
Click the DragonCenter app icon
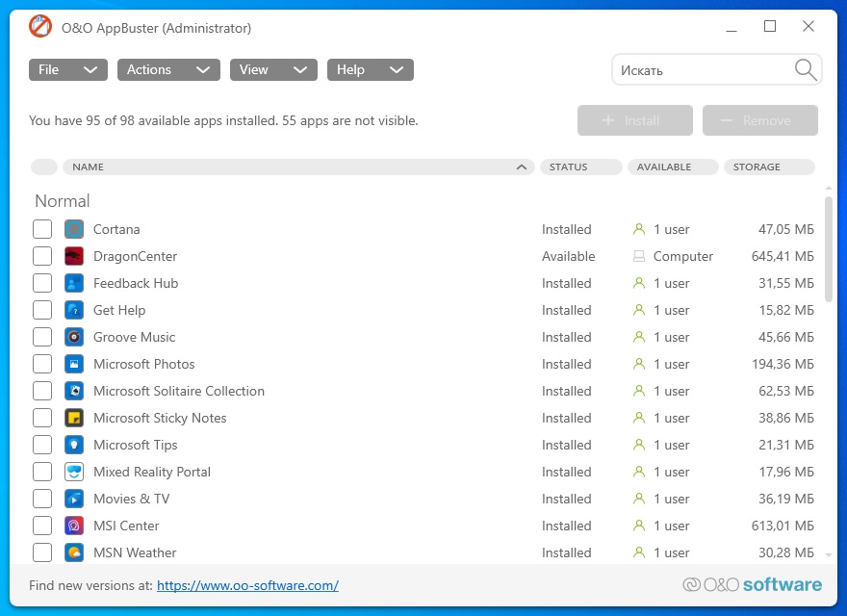coord(74,256)
